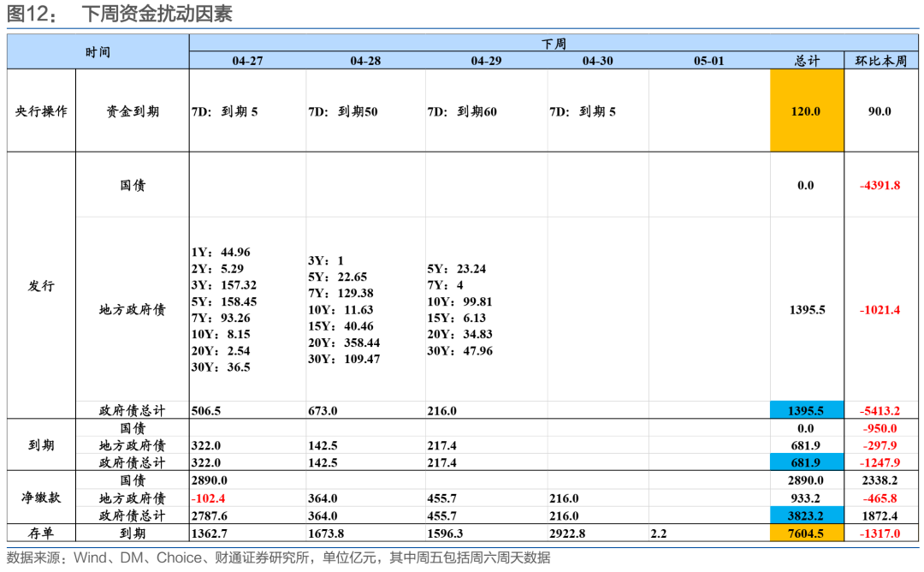
Task: Select the 2338.2 value
Action: point(880,480)
